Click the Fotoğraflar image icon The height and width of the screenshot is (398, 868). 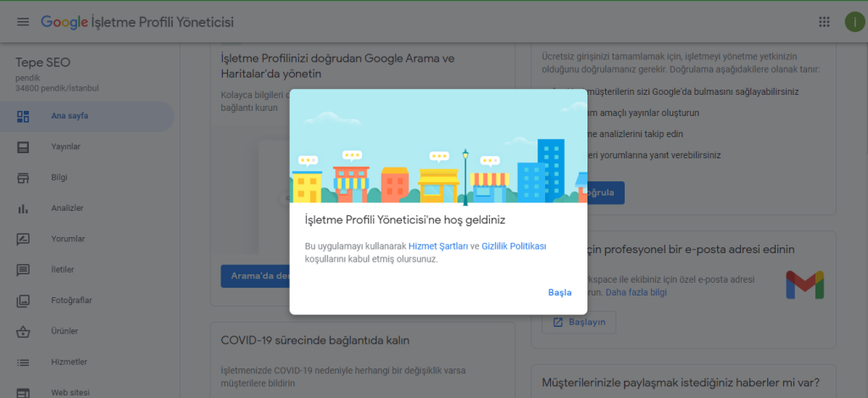(24, 301)
